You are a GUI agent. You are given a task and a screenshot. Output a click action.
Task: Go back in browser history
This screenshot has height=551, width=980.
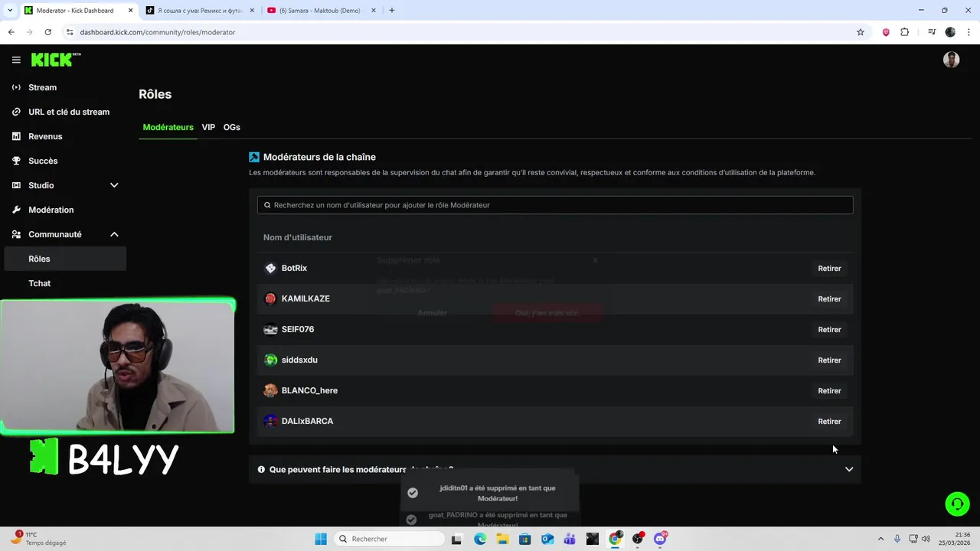(x=11, y=32)
